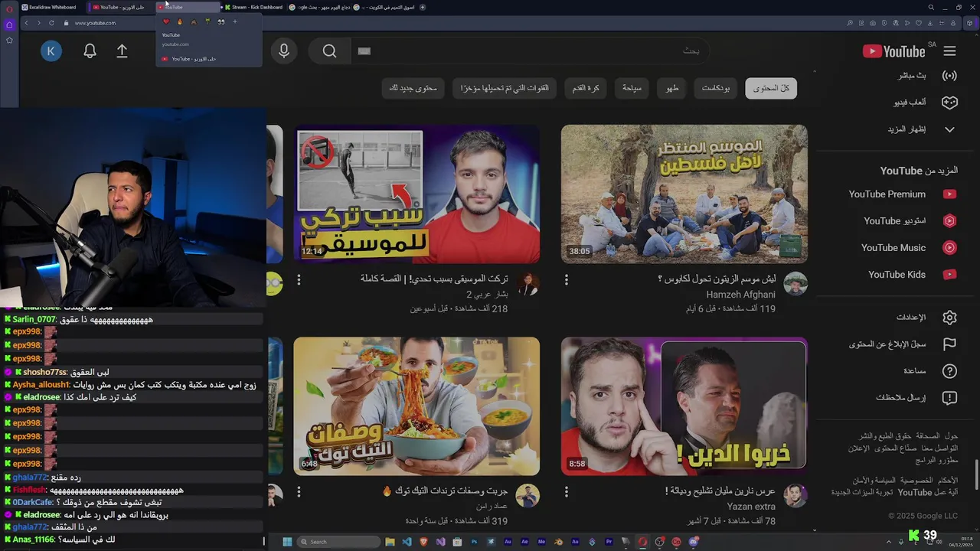Screen dimensions: 980x551
Task: Open more options for TikTok recipes video
Action: 299,492
